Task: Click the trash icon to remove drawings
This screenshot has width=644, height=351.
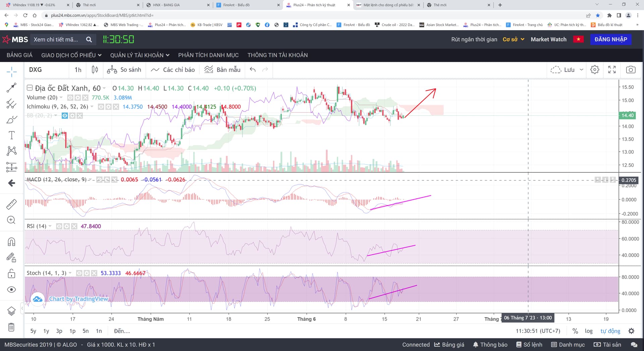Action: tap(11, 327)
